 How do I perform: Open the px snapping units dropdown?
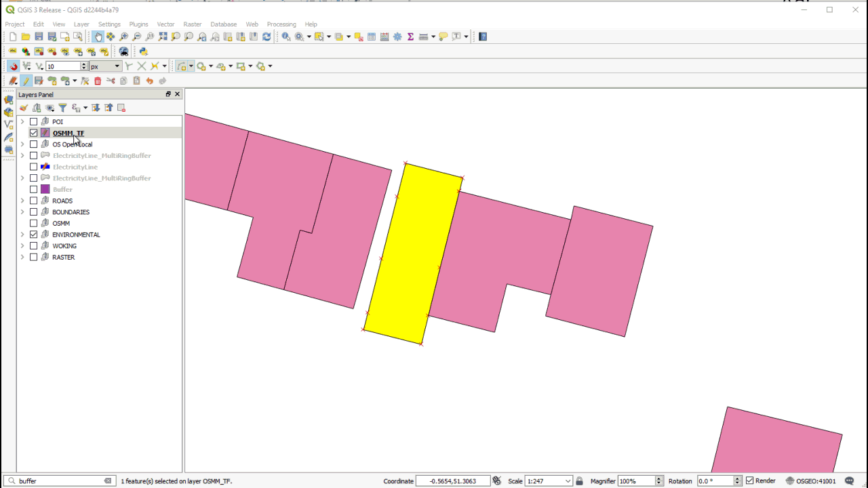coord(105,66)
